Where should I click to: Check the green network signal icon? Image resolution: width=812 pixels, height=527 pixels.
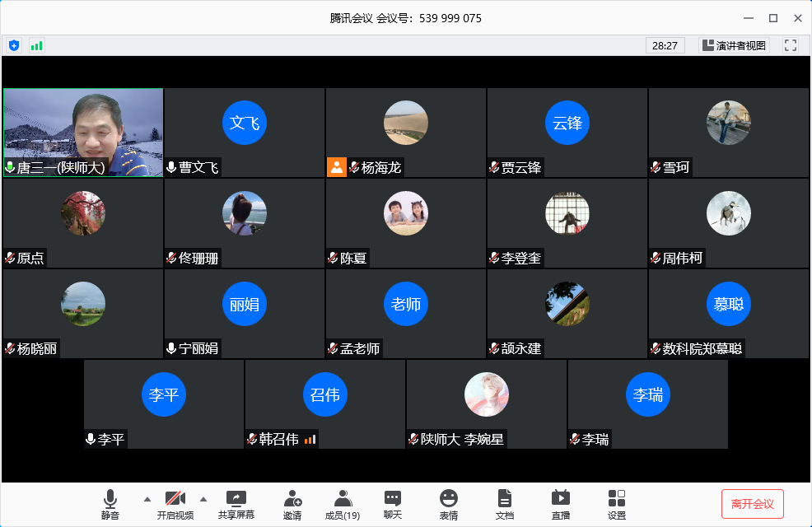37,45
